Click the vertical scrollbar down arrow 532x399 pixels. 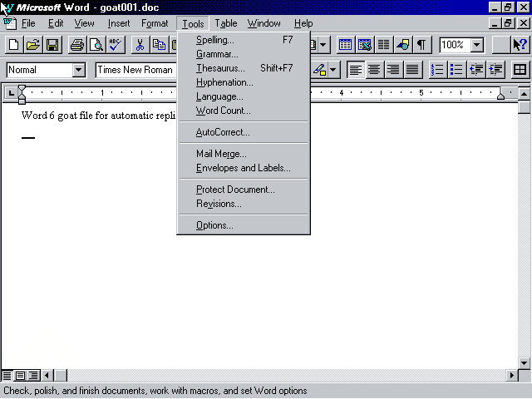[x=525, y=362]
